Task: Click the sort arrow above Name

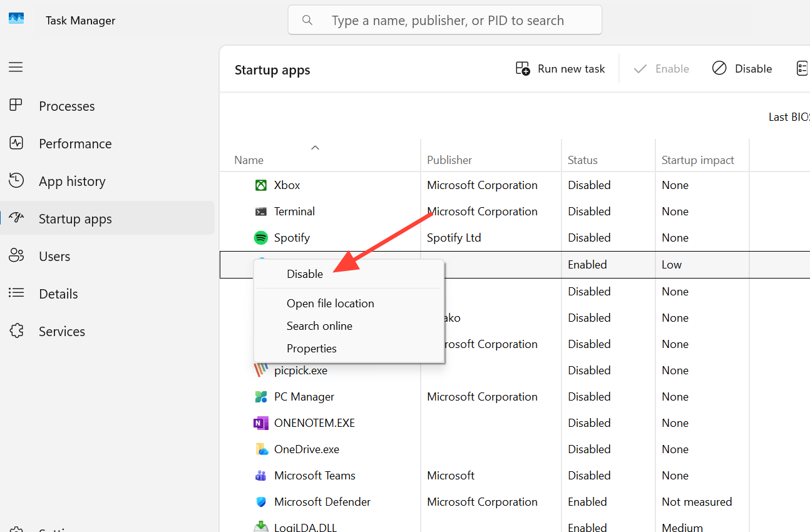Action: coord(315,148)
